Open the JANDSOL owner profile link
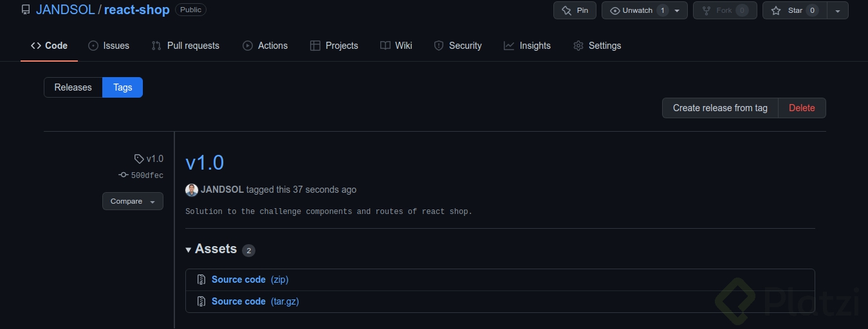 pos(66,10)
